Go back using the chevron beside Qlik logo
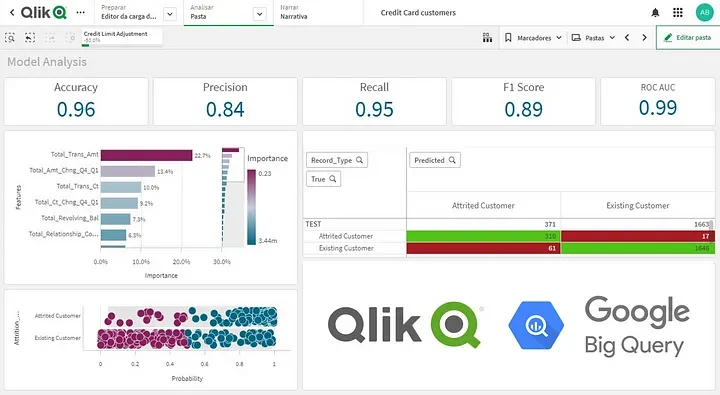Screen dimensions: 720x395 (x=12, y=13)
